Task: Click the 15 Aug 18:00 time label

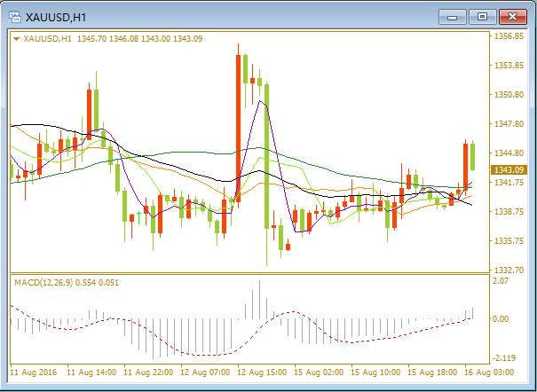Action: point(432,372)
